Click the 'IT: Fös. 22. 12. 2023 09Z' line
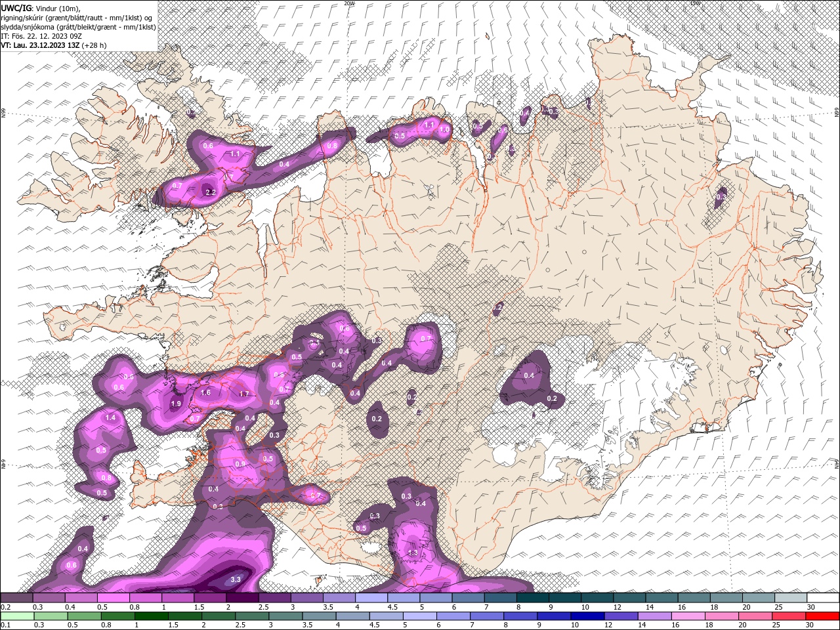The image size is (840, 630). coord(41,35)
